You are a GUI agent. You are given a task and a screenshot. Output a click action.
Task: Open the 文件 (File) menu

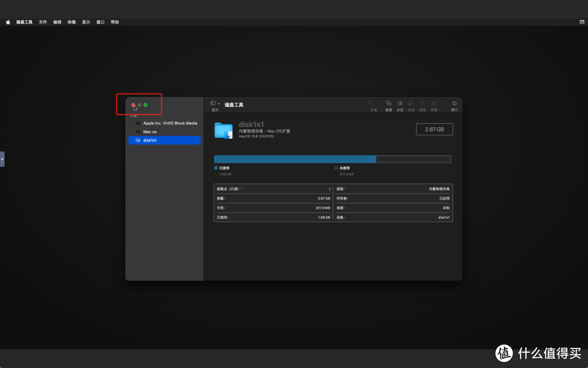[x=43, y=22]
